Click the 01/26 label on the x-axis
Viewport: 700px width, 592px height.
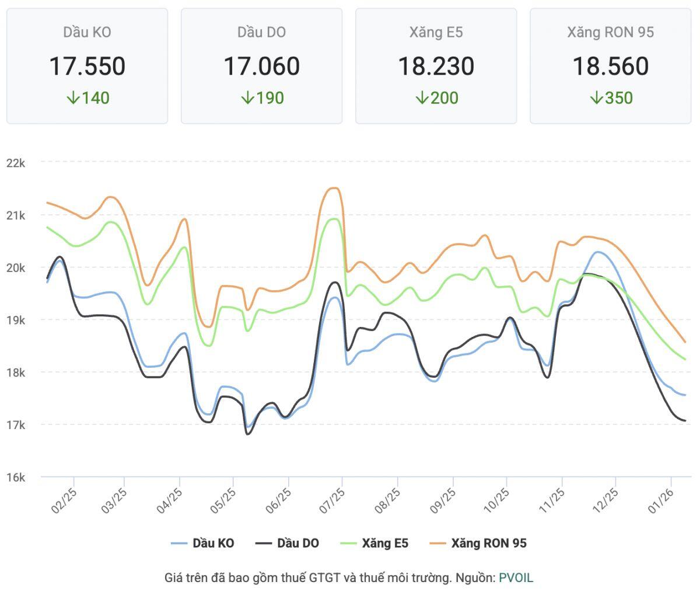pos(662,501)
